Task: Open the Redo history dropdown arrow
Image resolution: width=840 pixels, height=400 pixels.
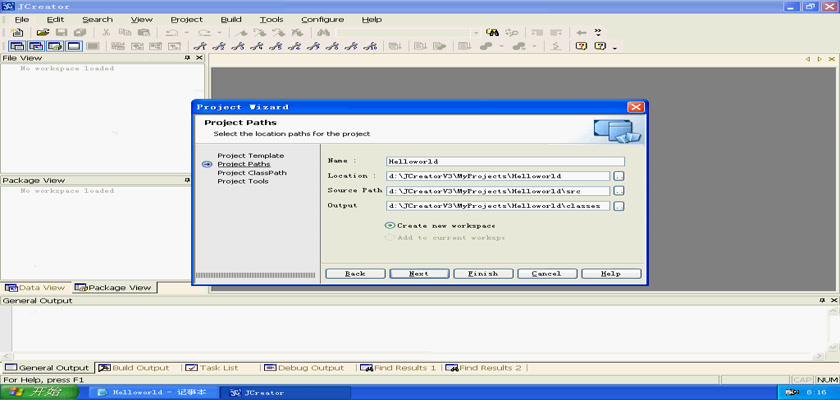Action: click(x=221, y=33)
